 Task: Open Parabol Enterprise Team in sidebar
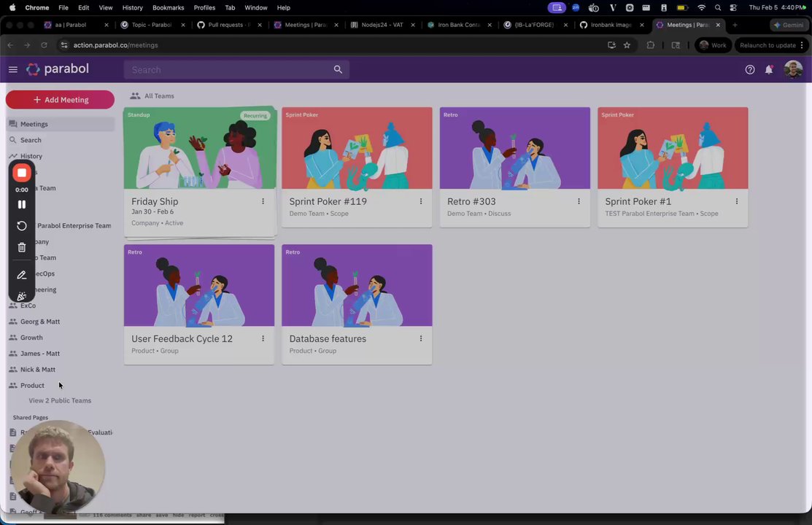pyautogui.click(x=74, y=226)
